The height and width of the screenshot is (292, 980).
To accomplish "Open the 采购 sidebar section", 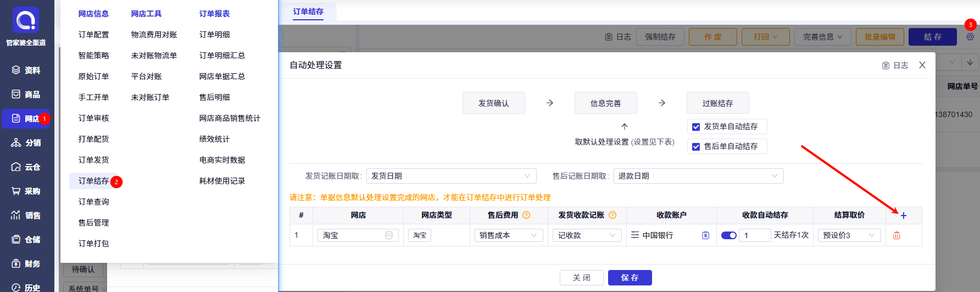I will [x=26, y=191].
